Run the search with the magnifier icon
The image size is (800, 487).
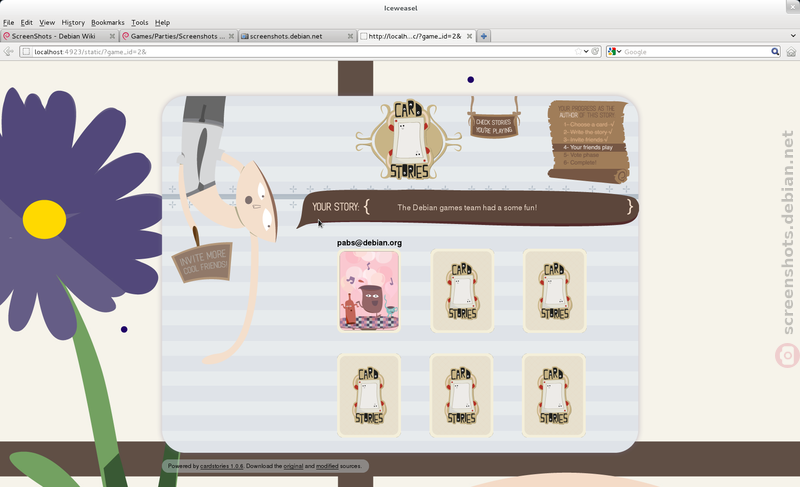point(775,52)
